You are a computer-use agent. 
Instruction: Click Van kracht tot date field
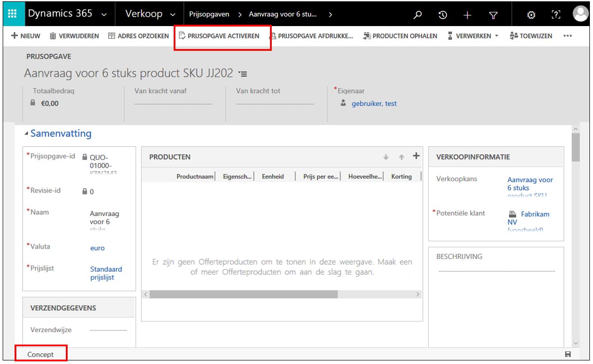coord(275,105)
